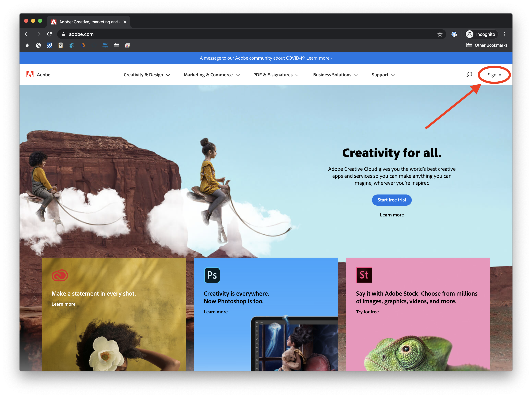Image resolution: width=532 pixels, height=397 pixels.
Task: Open a new browser tab
Action: (x=138, y=22)
